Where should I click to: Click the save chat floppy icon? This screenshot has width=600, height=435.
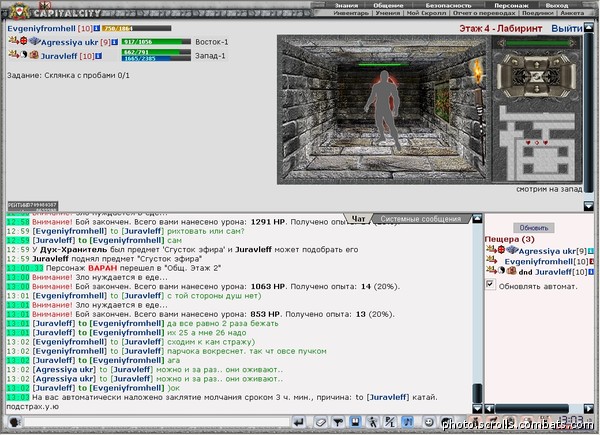pos(355,422)
